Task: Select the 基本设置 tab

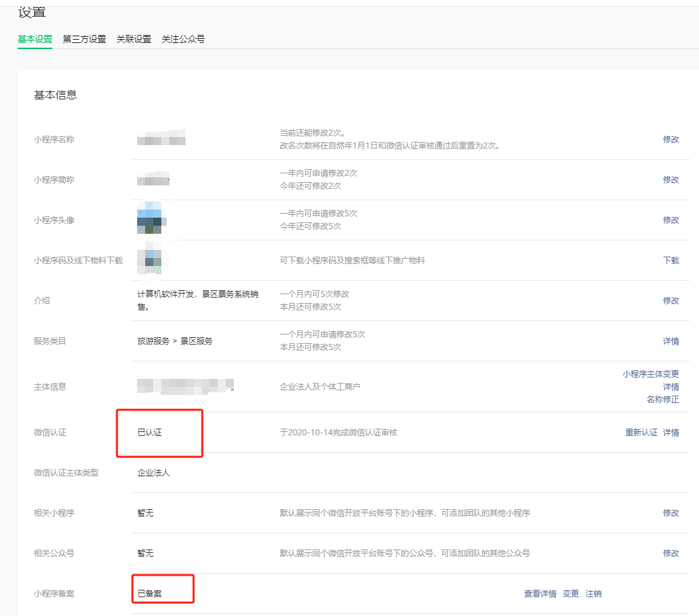Action: (x=35, y=39)
